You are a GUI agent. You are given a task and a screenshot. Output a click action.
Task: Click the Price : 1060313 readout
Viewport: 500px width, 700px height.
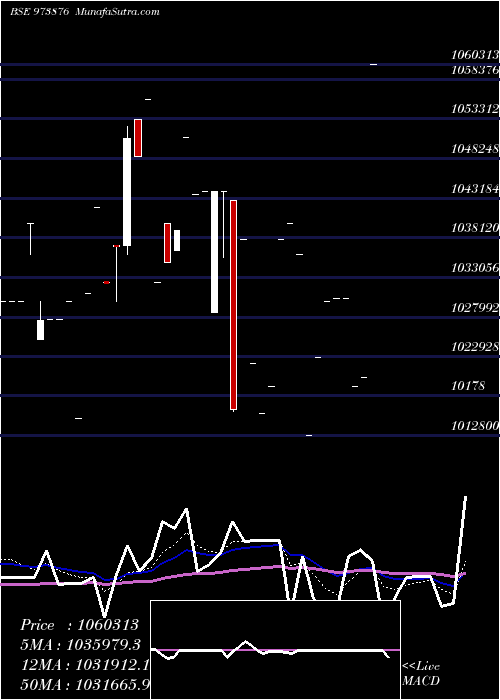[79, 625]
